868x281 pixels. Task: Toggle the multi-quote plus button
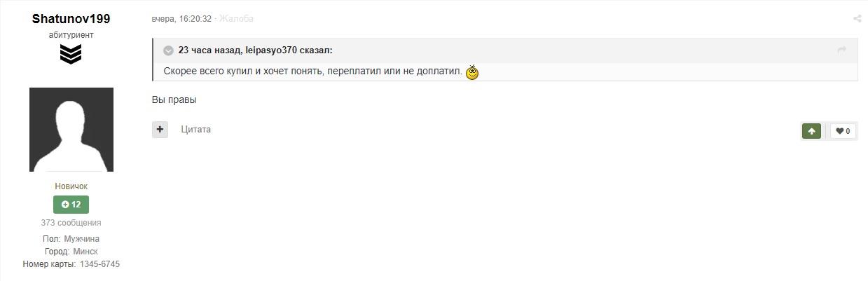click(x=160, y=130)
